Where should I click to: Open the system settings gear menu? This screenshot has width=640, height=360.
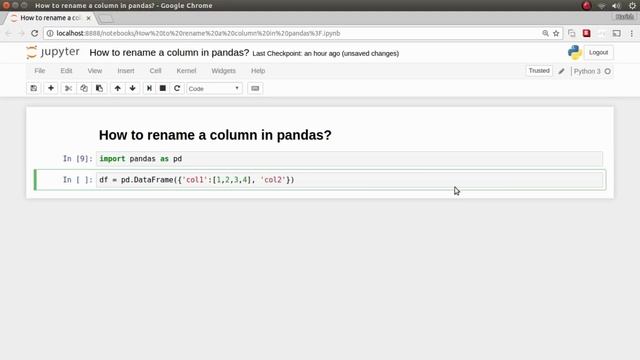(x=633, y=6)
